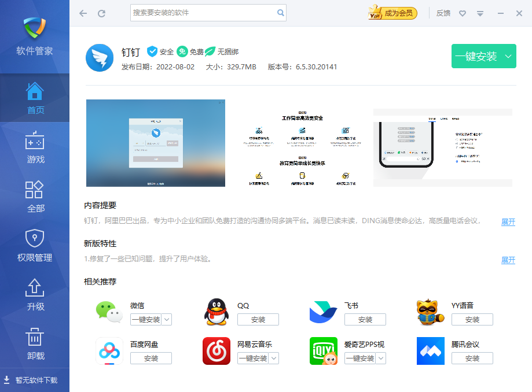Viewport: 532px width, 392px height.
Task: Click the 网易云音乐 red icon
Action: pyautogui.click(x=217, y=351)
